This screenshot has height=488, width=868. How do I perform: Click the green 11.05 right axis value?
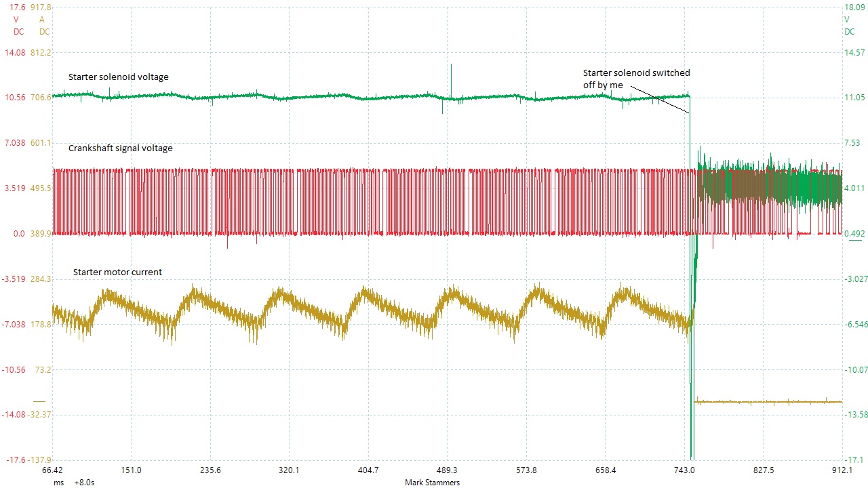pos(854,98)
